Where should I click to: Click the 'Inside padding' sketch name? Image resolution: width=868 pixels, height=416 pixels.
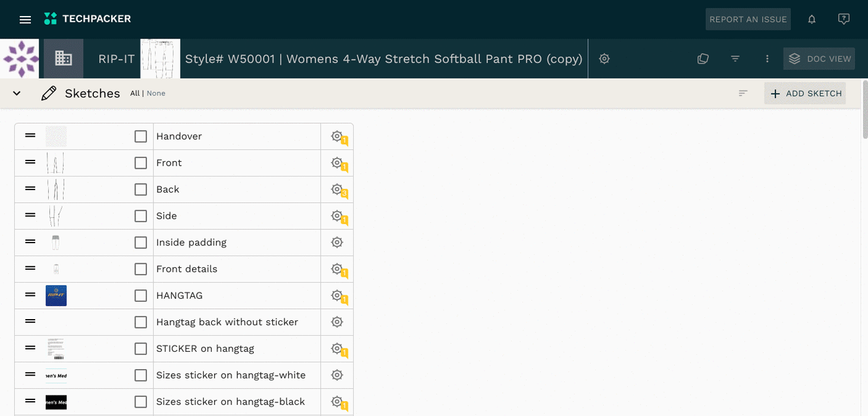click(x=191, y=242)
